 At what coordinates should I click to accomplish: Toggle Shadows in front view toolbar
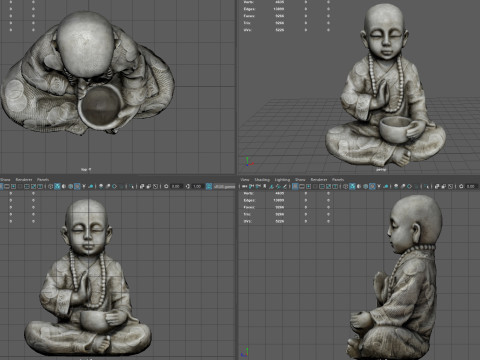click(91, 186)
